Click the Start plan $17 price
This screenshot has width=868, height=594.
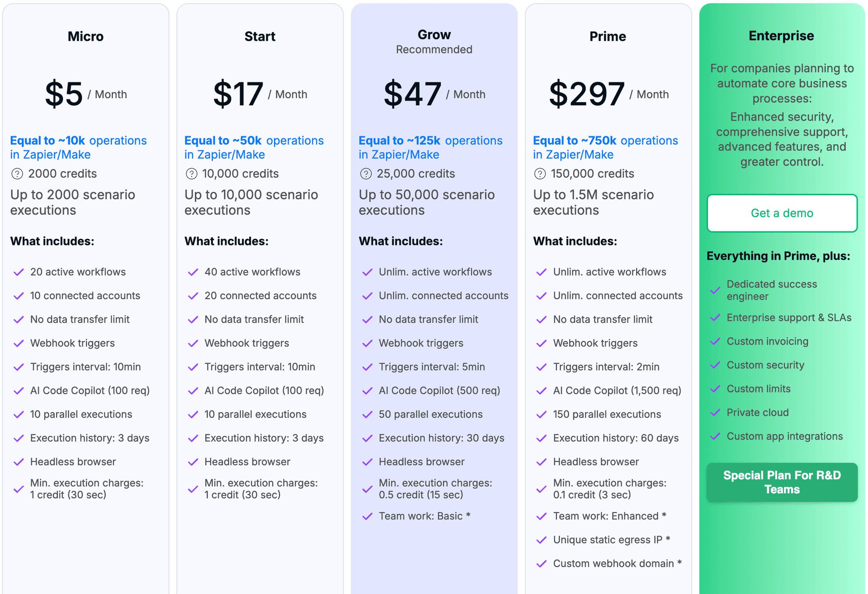(x=238, y=94)
